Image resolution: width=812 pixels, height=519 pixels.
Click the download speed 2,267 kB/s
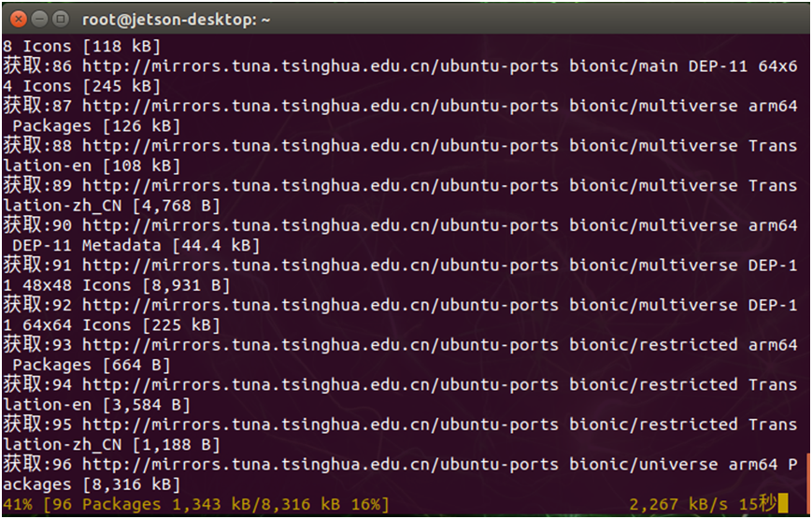[x=678, y=504]
